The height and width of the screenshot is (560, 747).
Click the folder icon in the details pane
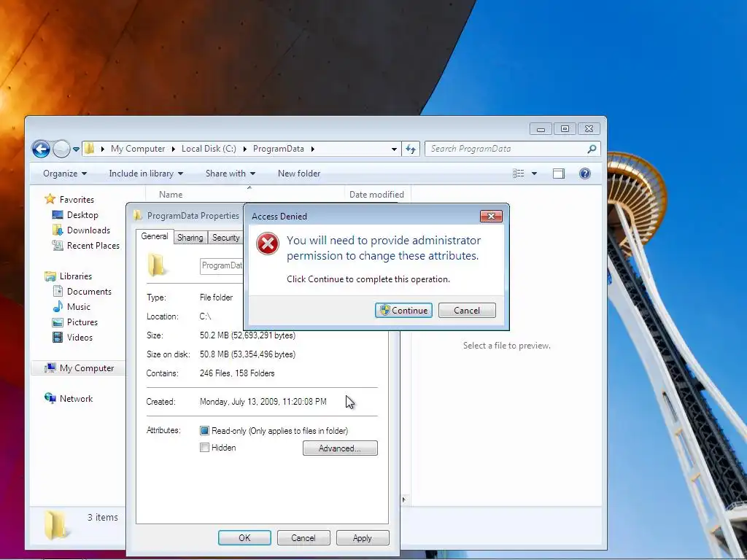tap(55, 525)
